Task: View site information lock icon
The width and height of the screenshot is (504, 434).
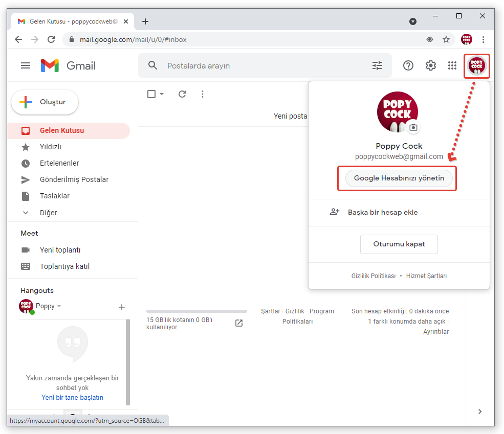Action: click(x=72, y=39)
